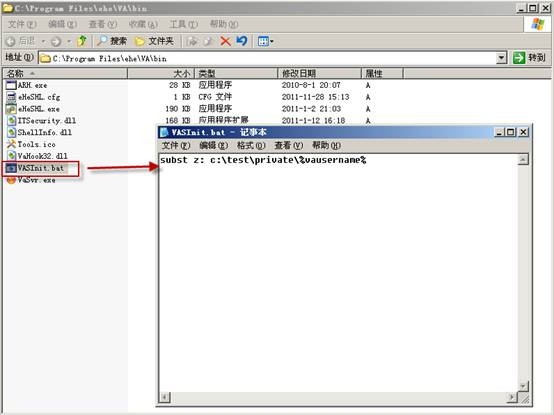Click the Back (后退) arrow icon
This screenshot has width=554, height=415.
[x=11, y=41]
